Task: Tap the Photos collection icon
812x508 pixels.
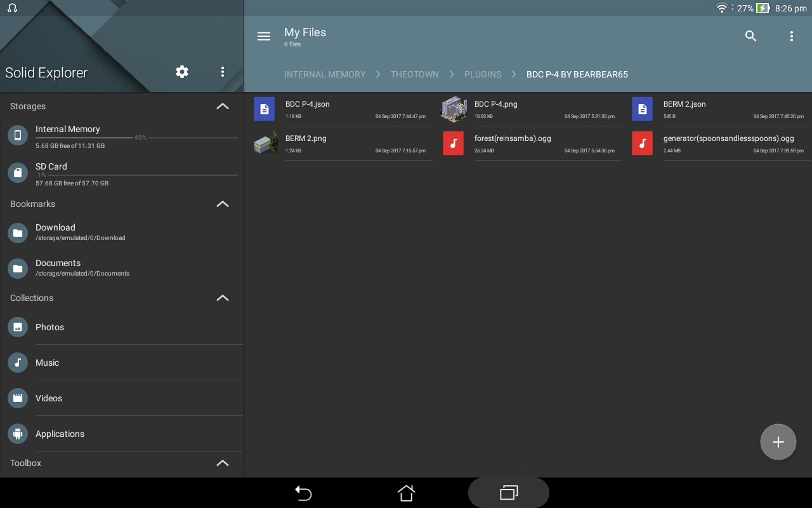Action: pos(18,327)
